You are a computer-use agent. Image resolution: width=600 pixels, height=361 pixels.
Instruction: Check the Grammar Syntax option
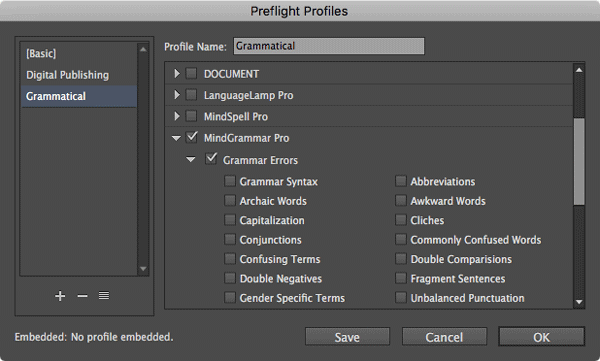pos(230,181)
